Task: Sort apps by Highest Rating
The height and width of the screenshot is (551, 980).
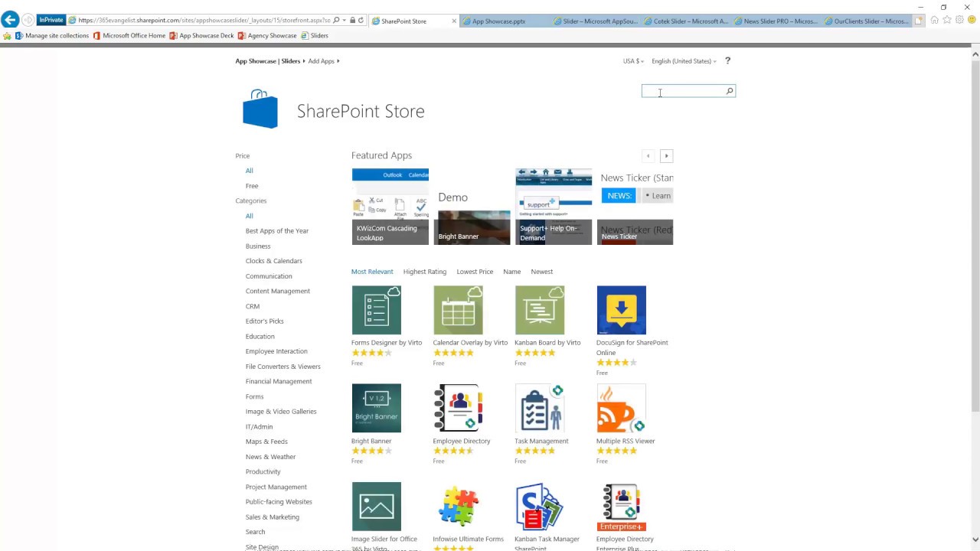Action: (425, 272)
